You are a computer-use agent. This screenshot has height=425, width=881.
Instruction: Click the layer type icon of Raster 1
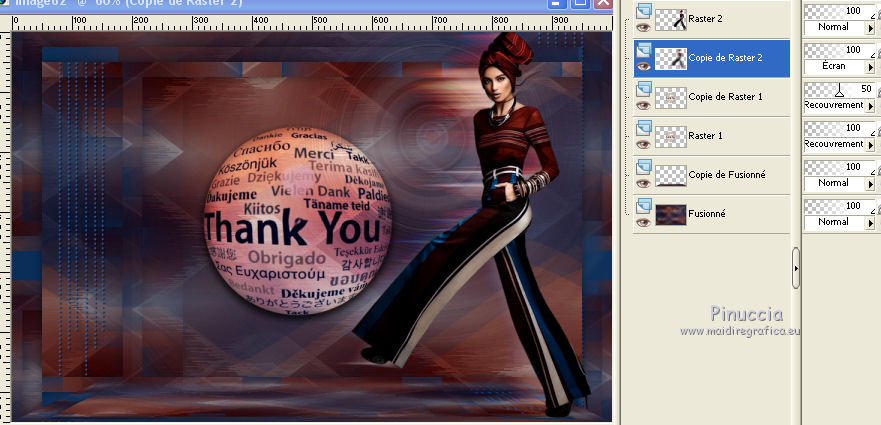(x=644, y=127)
